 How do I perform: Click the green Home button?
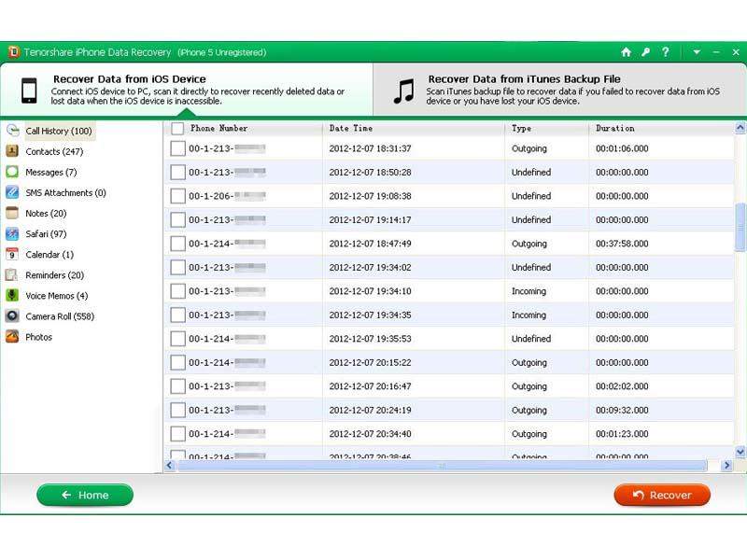click(85, 495)
